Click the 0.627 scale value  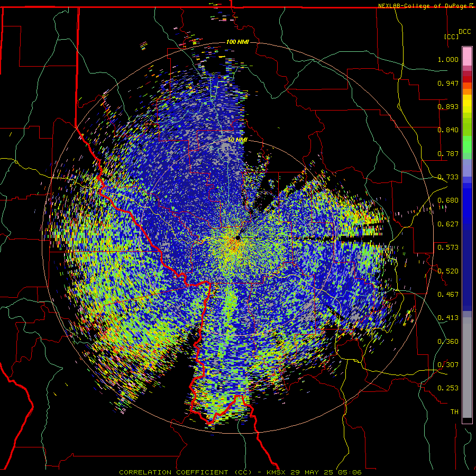tap(448, 224)
